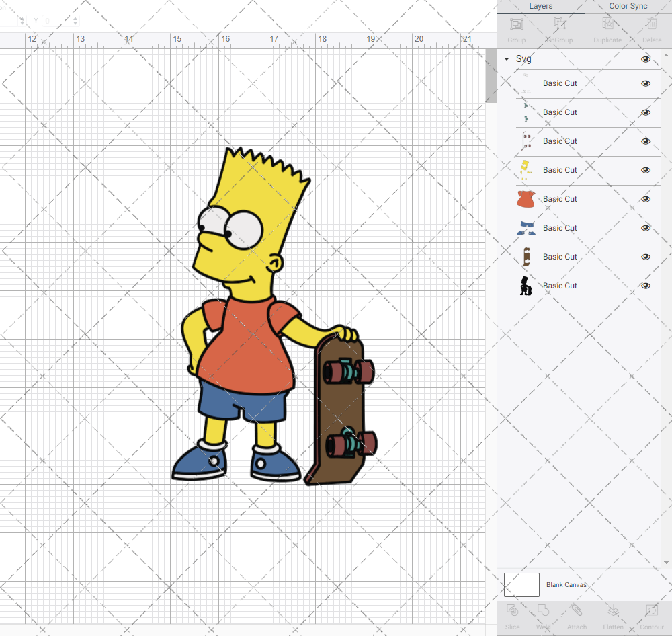Click the Blank Canvas white swatch
672x636 pixels.
[521, 585]
